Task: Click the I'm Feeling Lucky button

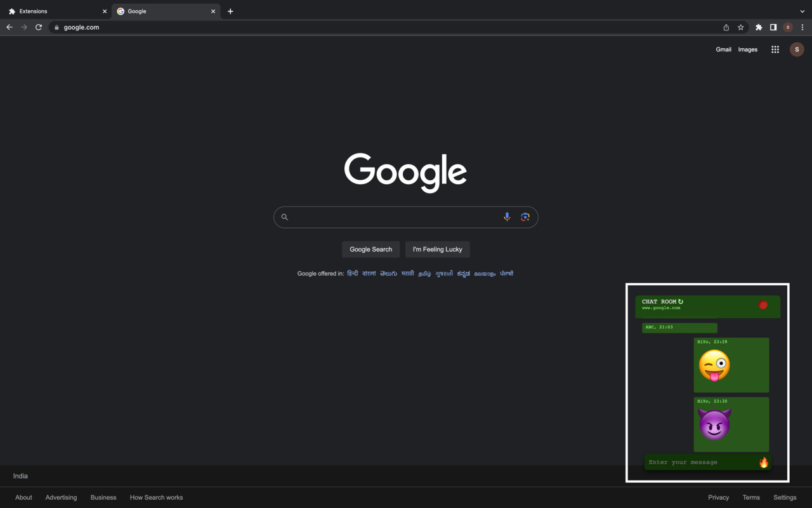Action: click(x=438, y=250)
